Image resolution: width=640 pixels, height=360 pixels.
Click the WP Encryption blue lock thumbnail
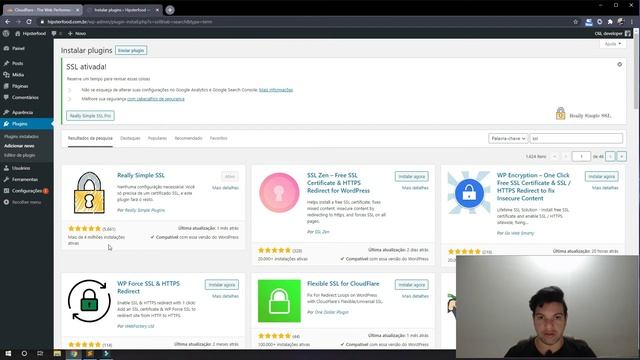click(x=469, y=193)
